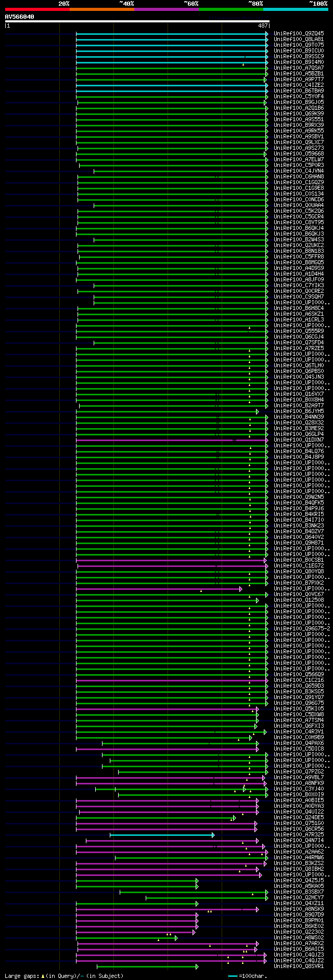The height and width of the screenshot is (980, 333).
Task: Select label UniRef100_B2W4S3
Action: (299, 240)
